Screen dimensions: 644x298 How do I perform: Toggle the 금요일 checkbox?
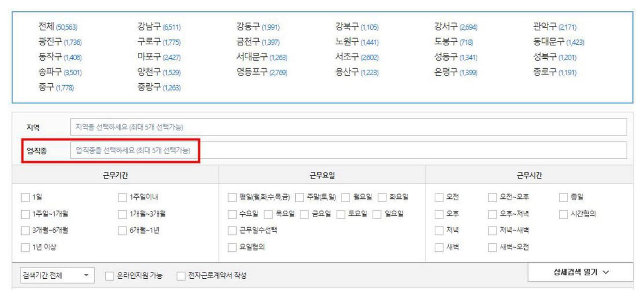coord(305,214)
